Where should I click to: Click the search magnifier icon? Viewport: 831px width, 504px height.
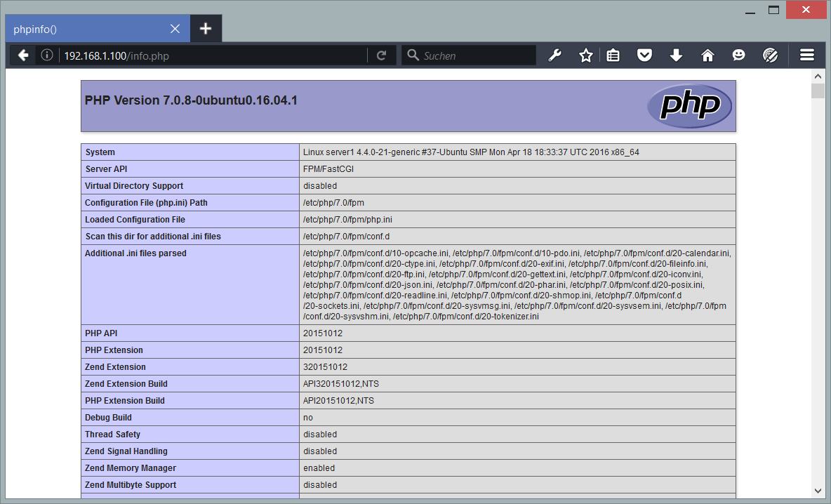click(413, 55)
